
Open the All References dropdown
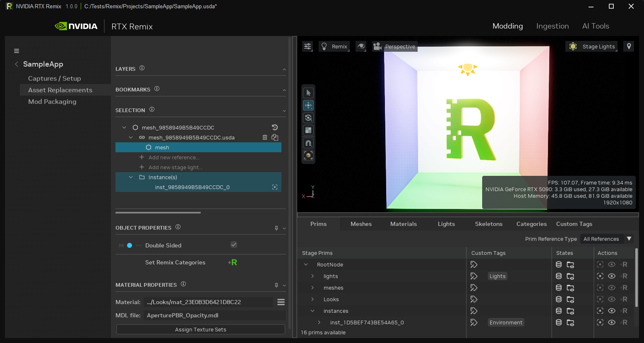[607, 239]
